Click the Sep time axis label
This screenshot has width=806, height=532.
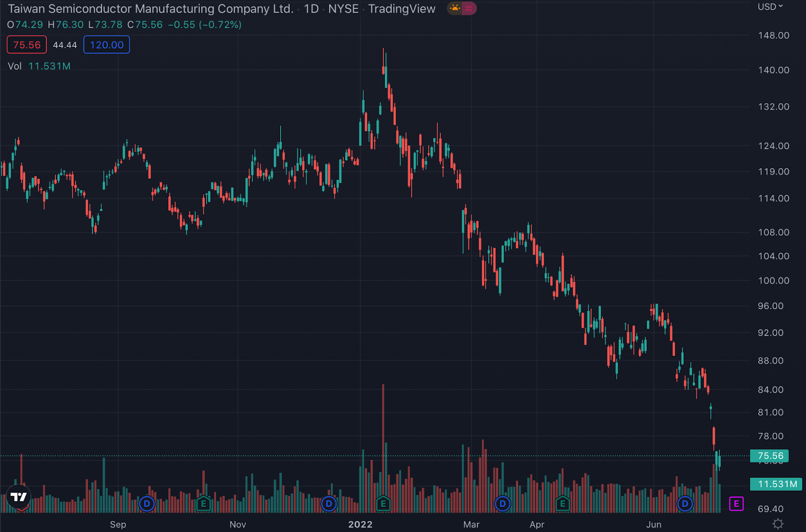coord(118,524)
